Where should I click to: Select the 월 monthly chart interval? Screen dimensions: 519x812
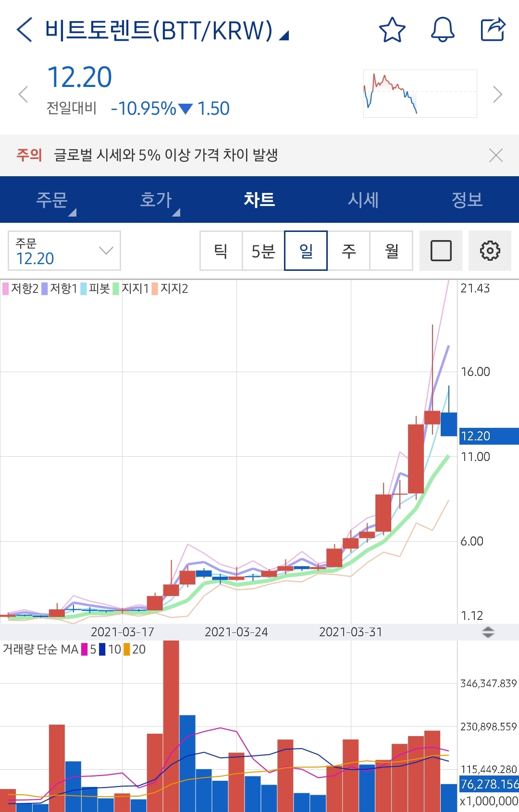click(x=392, y=251)
